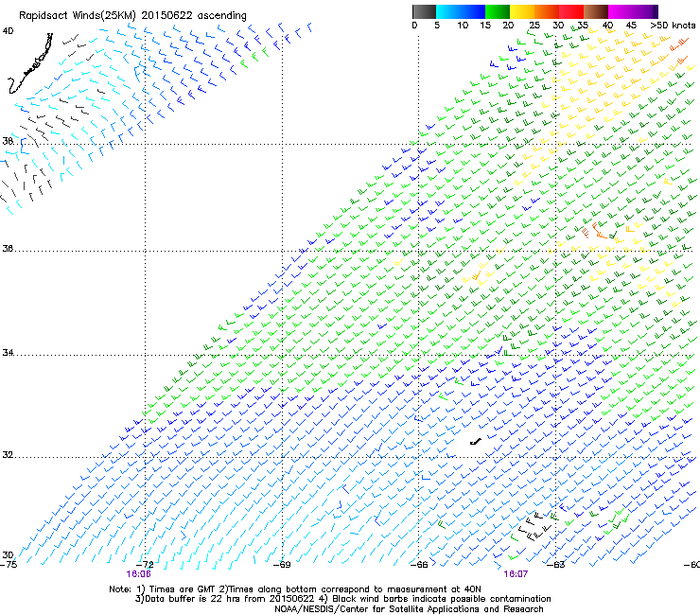The image size is (700, 615).
Task: Click the '30' latitude axis label
Action: click(x=8, y=554)
